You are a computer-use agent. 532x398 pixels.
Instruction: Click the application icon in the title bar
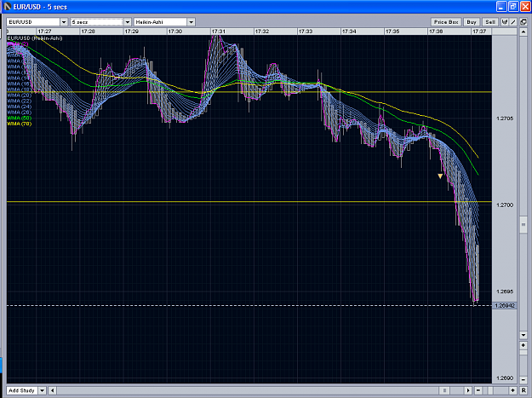tap(8, 7)
